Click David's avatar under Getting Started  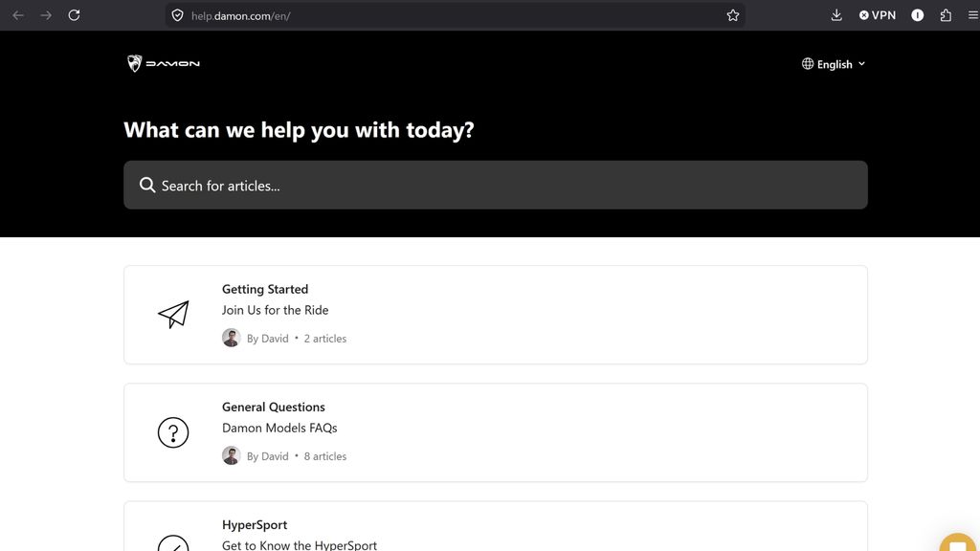pyautogui.click(x=231, y=338)
